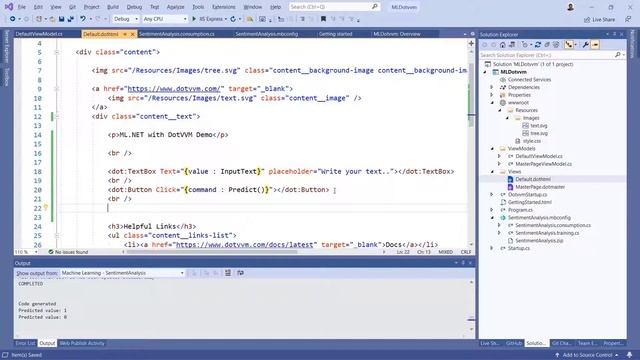The height and width of the screenshot is (360, 640).
Task: Open the Any CPU platform dropdown
Action: pos(165,19)
